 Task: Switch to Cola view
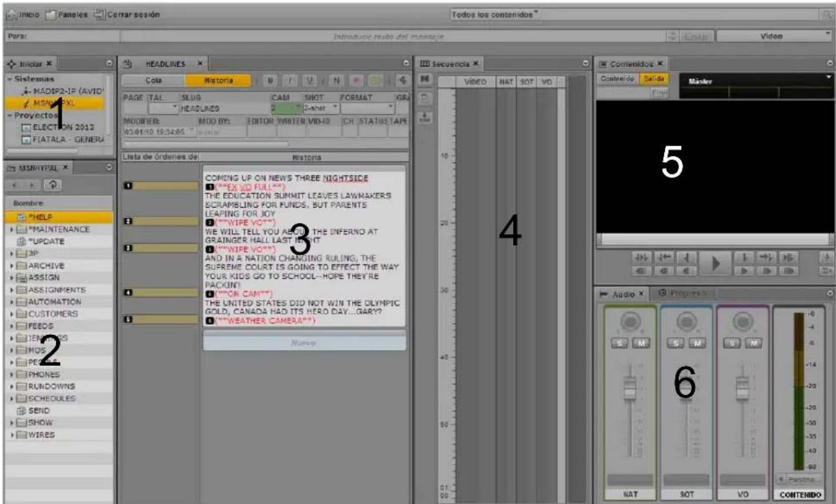(x=153, y=81)
